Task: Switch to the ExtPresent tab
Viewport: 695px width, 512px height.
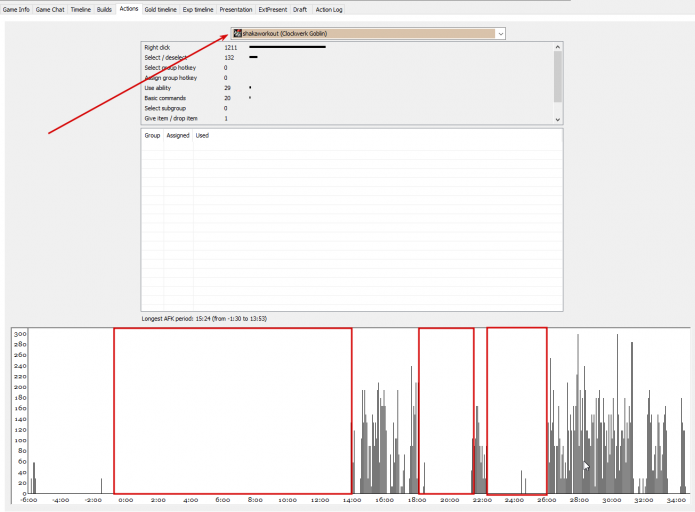Action: click(x=273, y=9)
